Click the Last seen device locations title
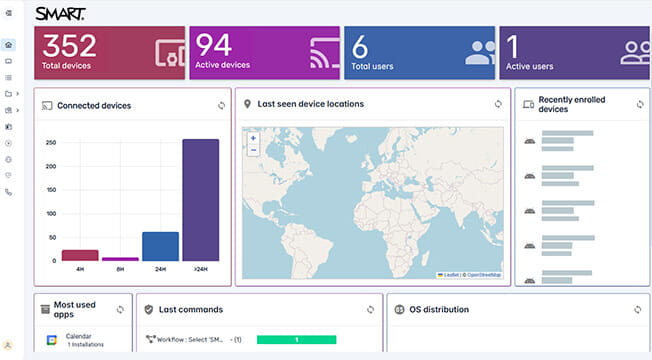This screenshot has height=360, width=652. (x=311, y=104)
